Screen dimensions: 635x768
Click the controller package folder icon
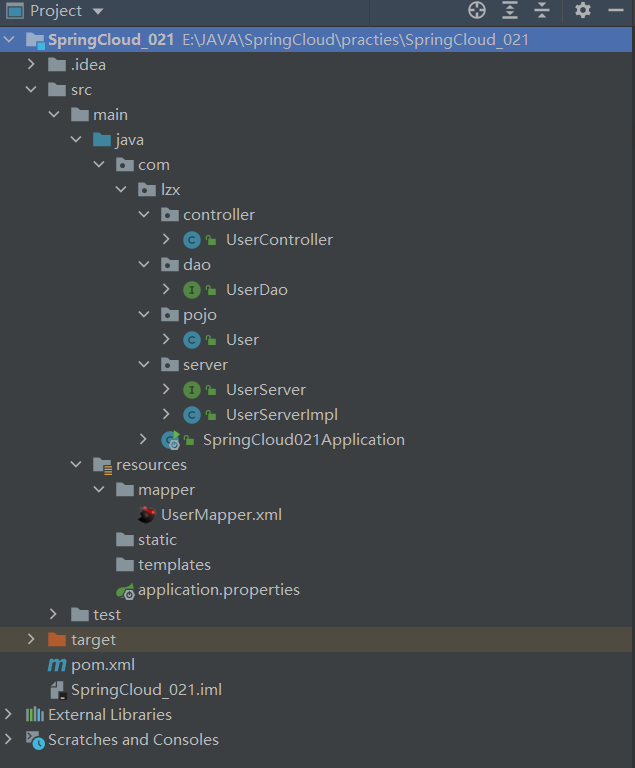pyautogui.click(x=170, y=215)
